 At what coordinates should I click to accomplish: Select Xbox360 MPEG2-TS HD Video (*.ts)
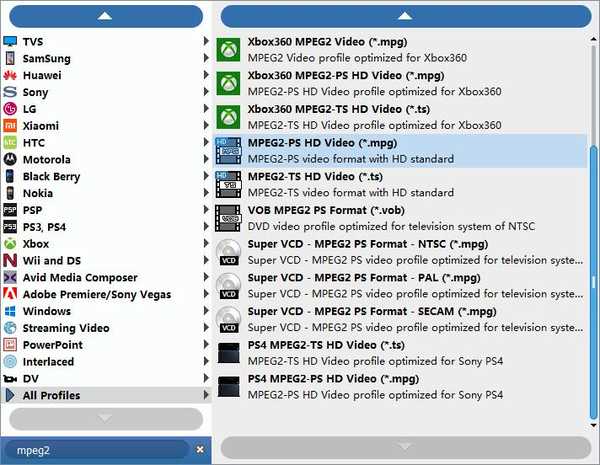click(x=400, y=117)
